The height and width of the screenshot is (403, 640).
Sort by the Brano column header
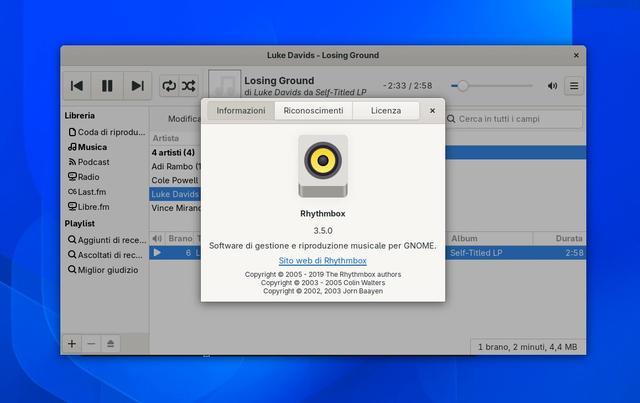point(180,238)
